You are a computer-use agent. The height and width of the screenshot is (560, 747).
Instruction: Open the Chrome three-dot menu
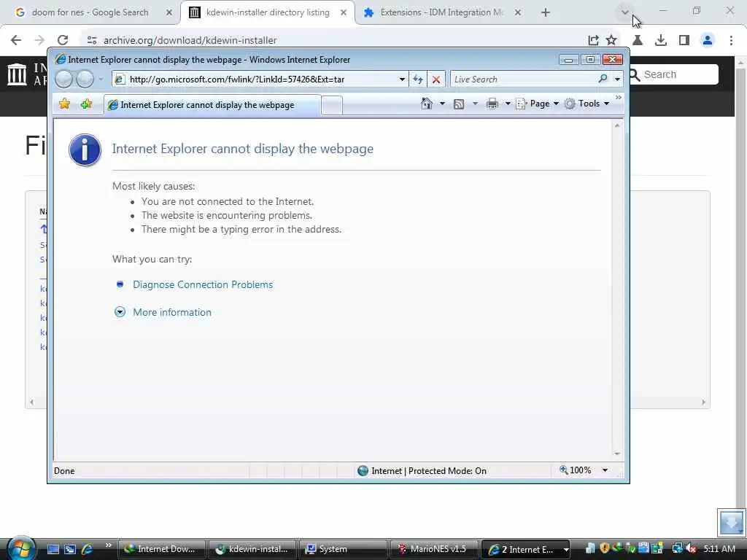(731, 41)
